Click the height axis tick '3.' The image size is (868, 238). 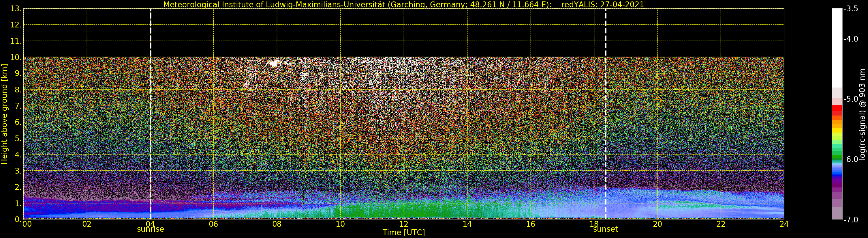point(18,171)
